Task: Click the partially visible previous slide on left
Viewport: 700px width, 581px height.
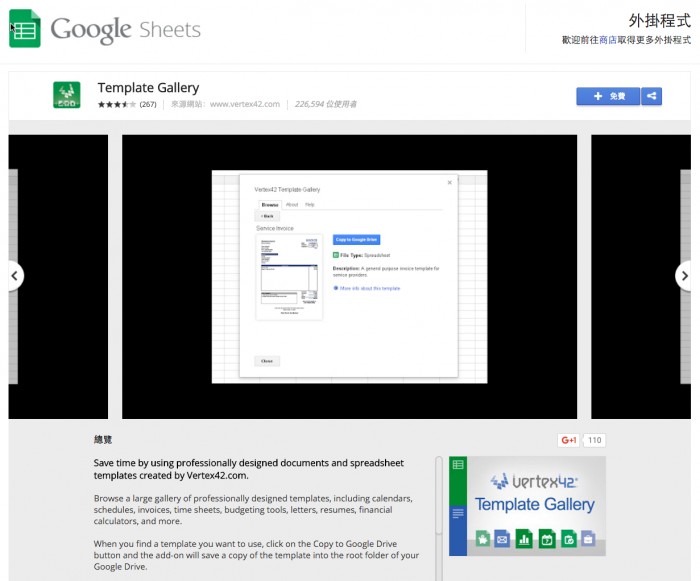Action: pyautogui.click(x=58, y=277)
